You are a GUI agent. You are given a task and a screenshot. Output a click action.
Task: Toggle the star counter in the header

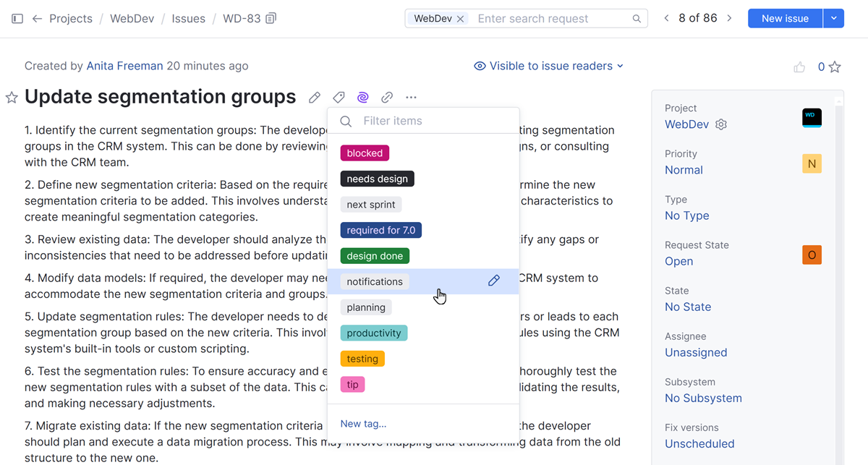coord(835,67)
